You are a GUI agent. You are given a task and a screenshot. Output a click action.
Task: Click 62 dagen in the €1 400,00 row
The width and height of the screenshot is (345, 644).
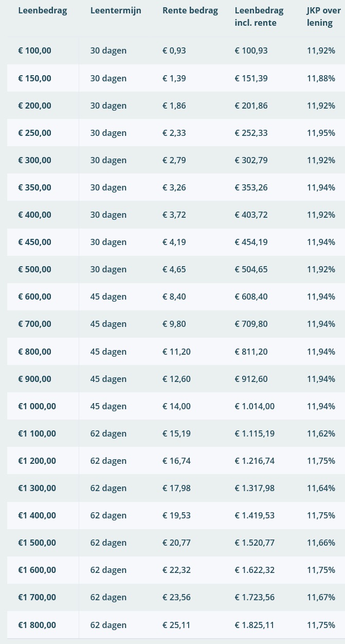point(108,515)
